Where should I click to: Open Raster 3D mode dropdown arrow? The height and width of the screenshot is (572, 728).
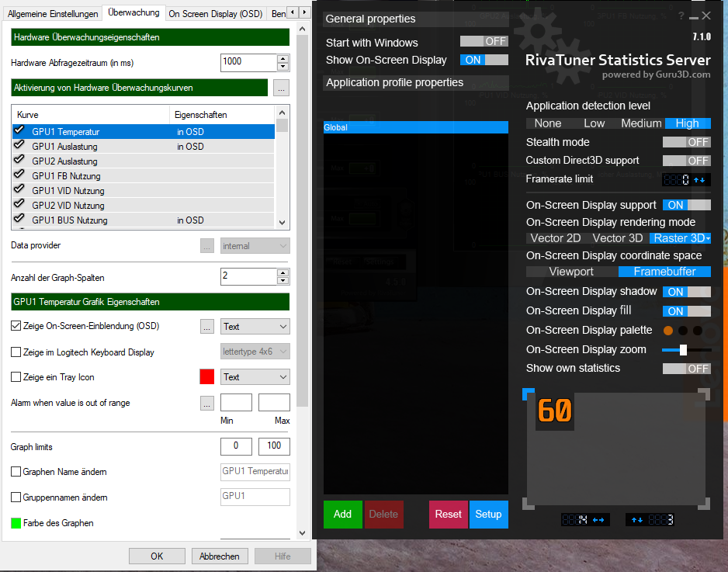708,238
